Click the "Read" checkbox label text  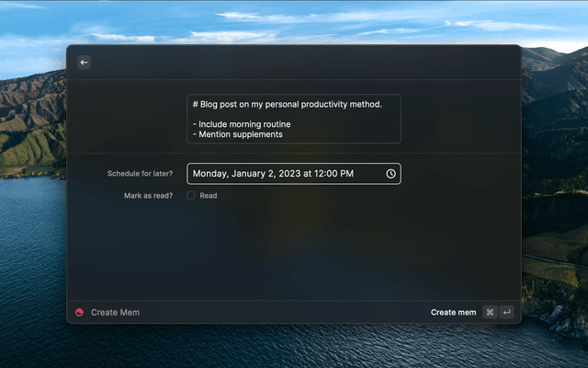(x=209, y=195)
